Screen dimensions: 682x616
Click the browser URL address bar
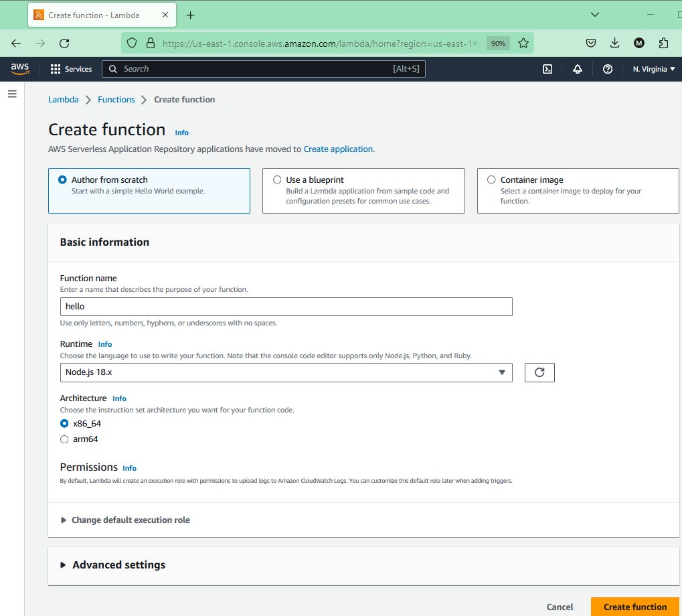coord(320,44)
